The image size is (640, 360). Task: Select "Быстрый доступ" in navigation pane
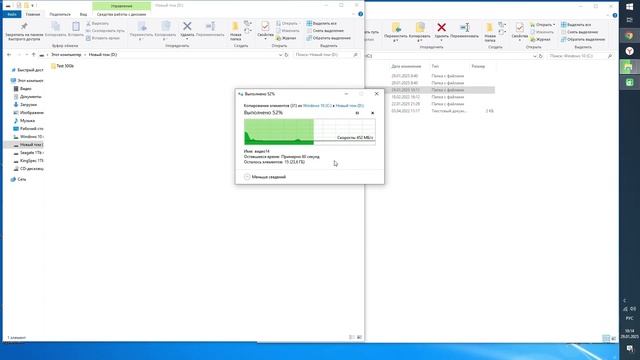pos(27,70)
